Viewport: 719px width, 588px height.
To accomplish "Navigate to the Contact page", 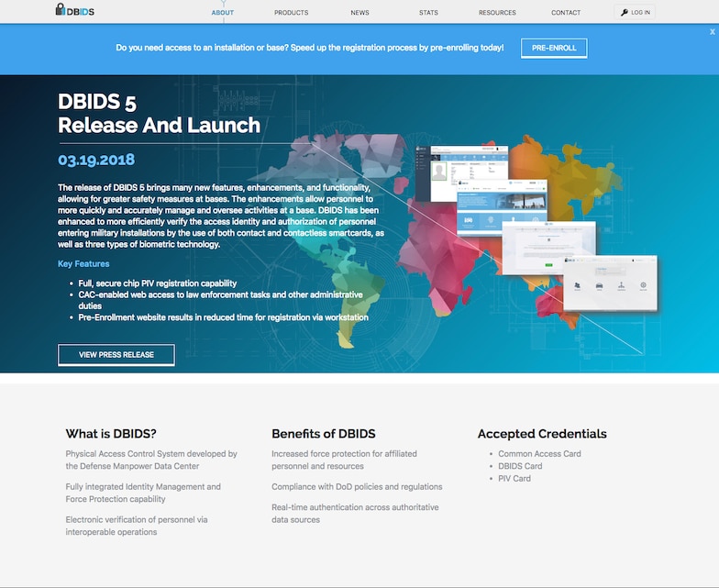I will [x=566, y=13].
